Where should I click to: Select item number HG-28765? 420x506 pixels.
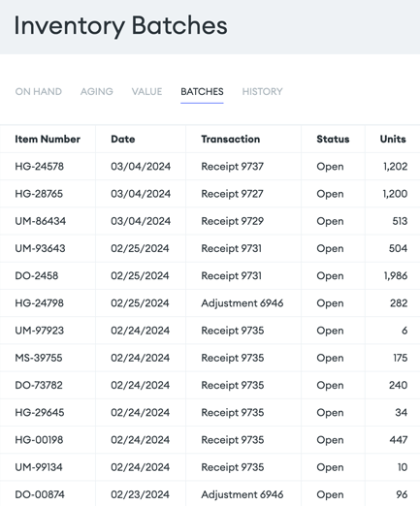click(x=39, y=194)
